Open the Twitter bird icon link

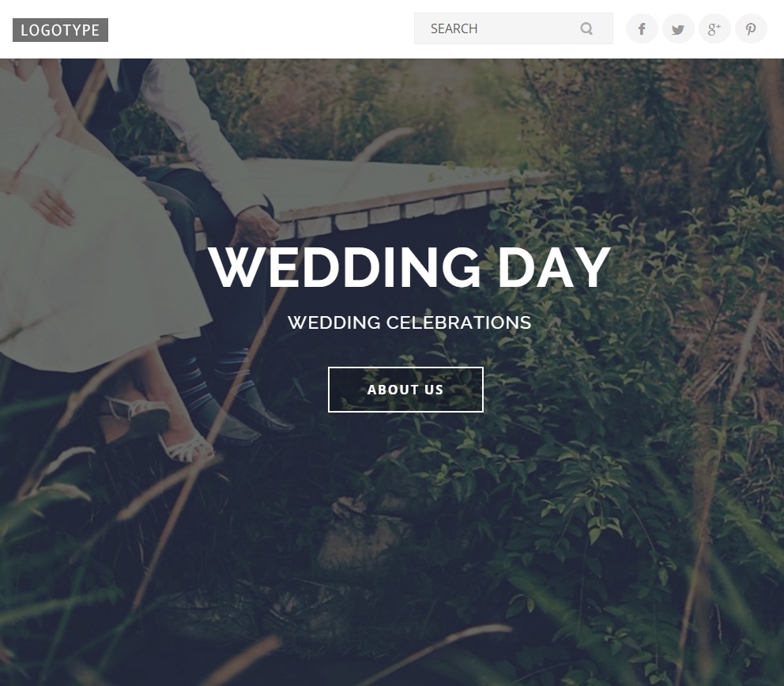[x=678, y=28]
